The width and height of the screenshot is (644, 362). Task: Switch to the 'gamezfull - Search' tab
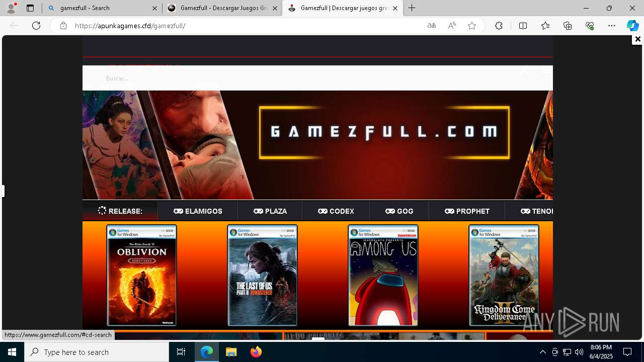click(x=102, y=8)
